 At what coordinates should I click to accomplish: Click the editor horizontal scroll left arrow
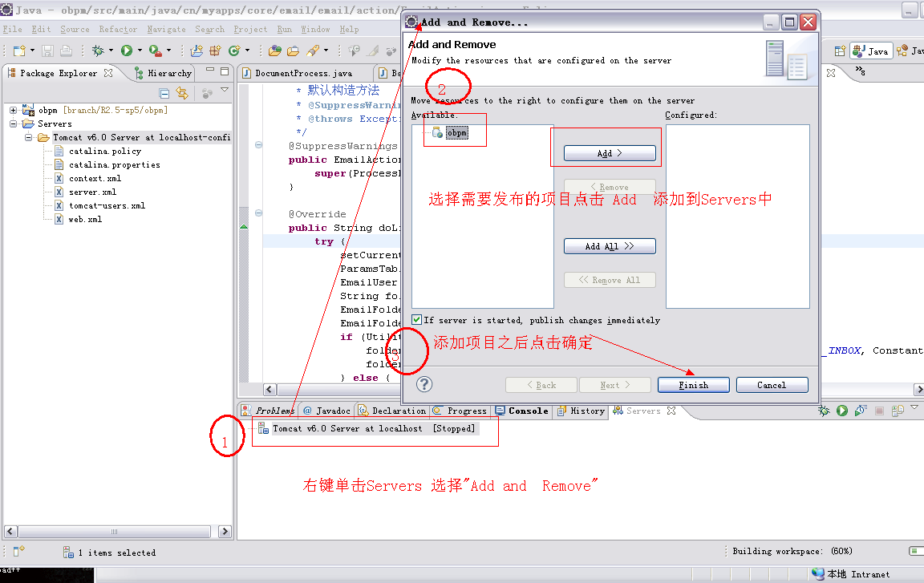[x=269, y=389]
